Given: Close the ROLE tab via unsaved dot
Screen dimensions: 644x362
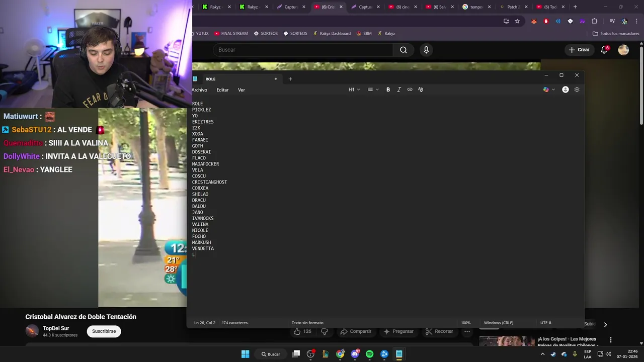Looking at the screenshot, I should click(x=275, y=79).
